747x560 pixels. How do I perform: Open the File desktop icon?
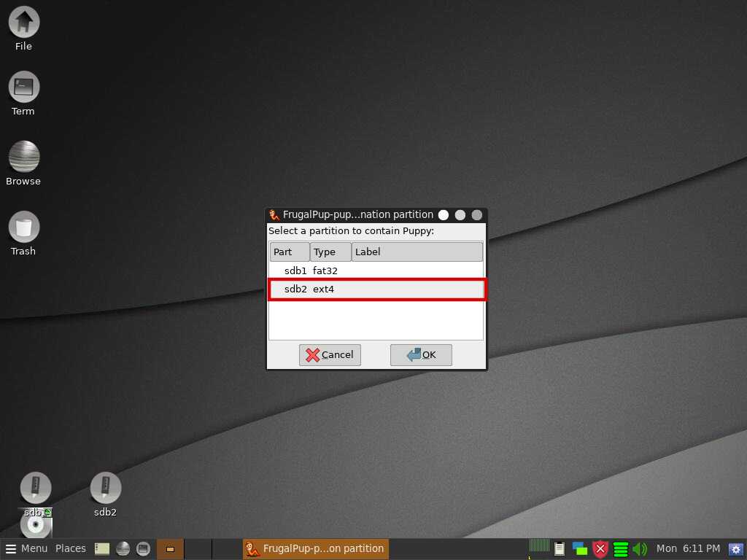[x=23, y=23]
